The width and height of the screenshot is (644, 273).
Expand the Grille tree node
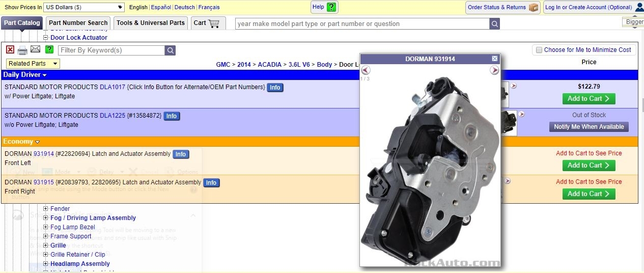45,245
